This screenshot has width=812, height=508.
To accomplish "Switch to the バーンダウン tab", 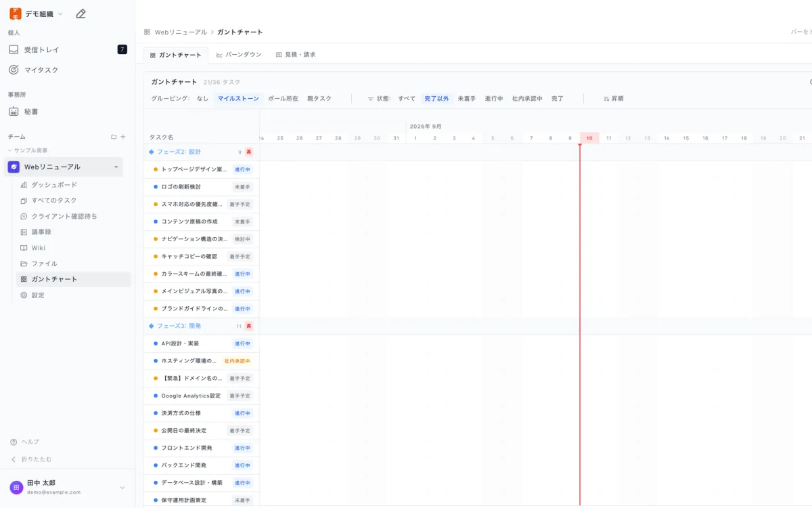I will click(x=238, y=55).
